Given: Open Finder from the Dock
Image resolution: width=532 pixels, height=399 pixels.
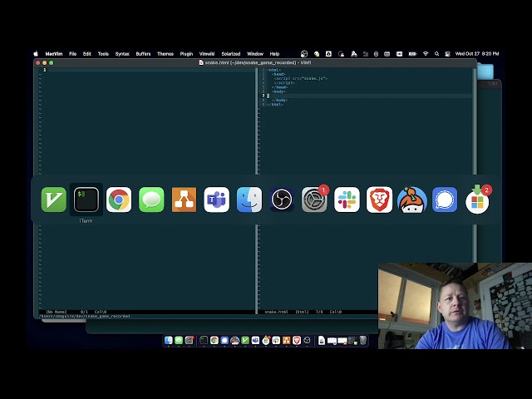Looking at the screenshot, I should pyautogui.click(x=168, y=340).
